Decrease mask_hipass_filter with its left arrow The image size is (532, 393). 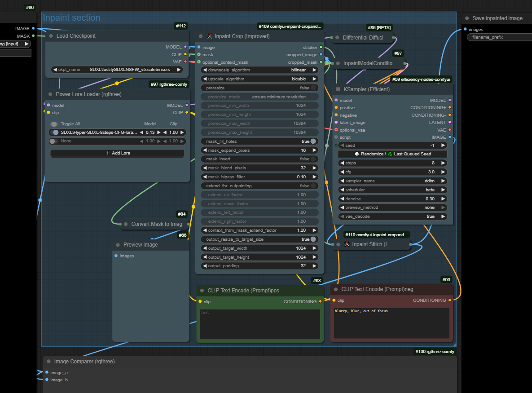pyautogui.click(x=205, y=177)
